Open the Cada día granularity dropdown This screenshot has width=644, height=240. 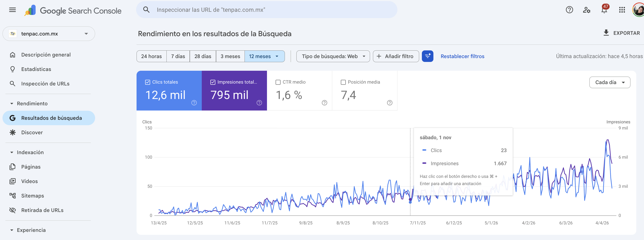(610, 82)
